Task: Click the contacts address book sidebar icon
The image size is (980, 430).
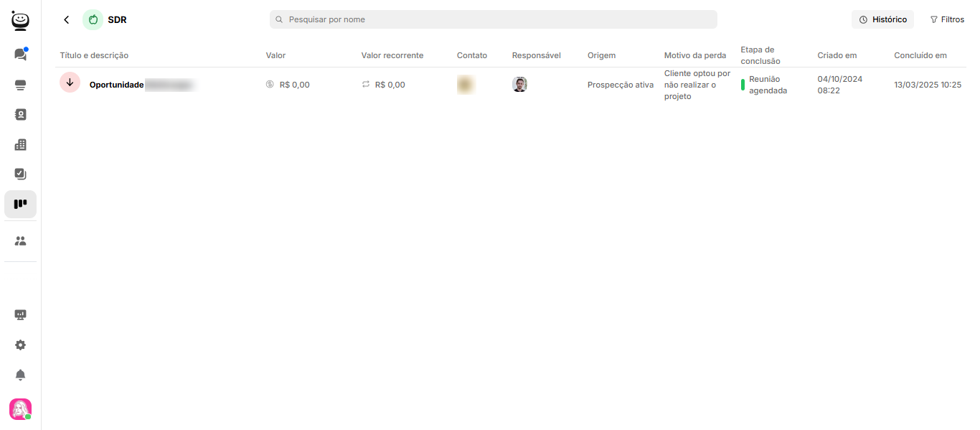Action: (x=20, y=114)
